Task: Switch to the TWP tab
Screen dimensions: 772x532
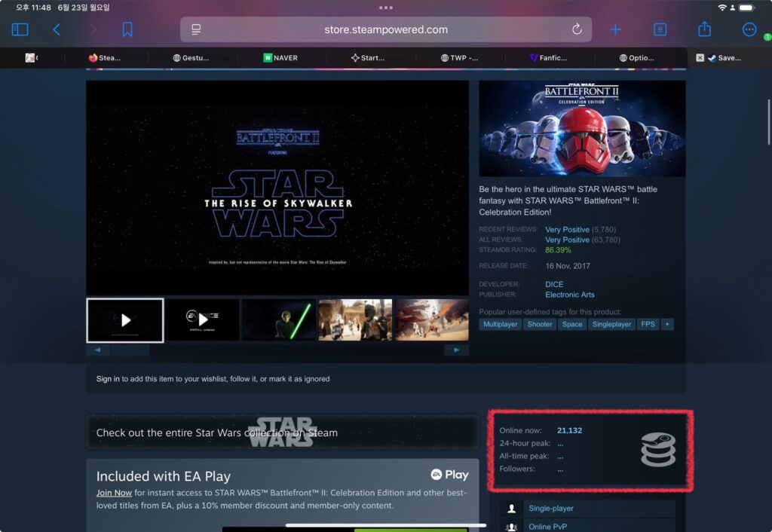Action: [x=459, y=57]
